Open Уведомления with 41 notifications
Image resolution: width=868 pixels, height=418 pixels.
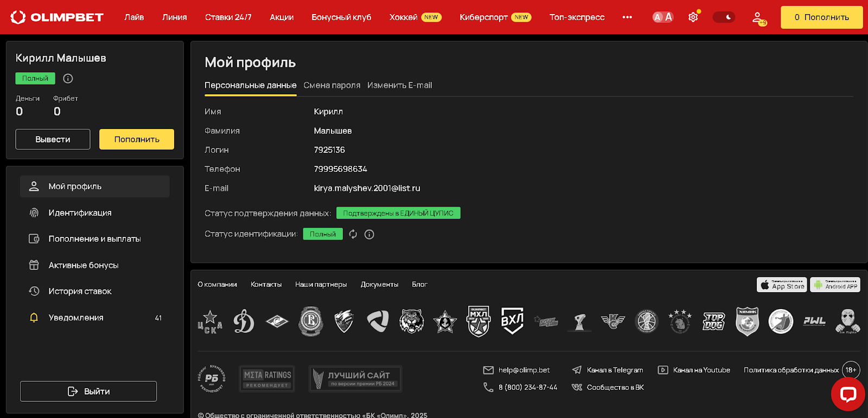coord(76,318)
